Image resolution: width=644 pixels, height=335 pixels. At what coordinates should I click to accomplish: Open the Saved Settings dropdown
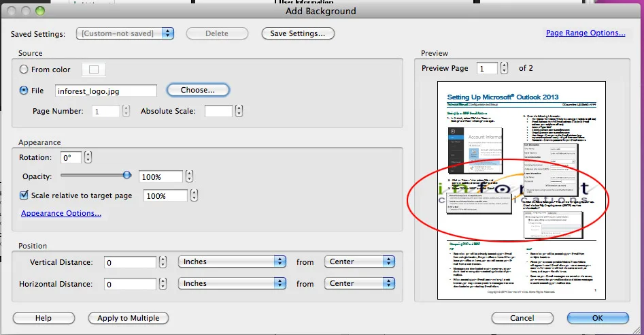click(x=125, y=33)
